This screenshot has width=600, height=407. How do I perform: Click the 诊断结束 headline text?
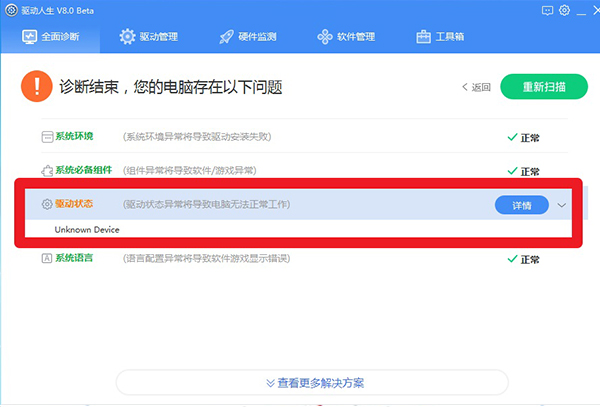click(x=171, y=87)
